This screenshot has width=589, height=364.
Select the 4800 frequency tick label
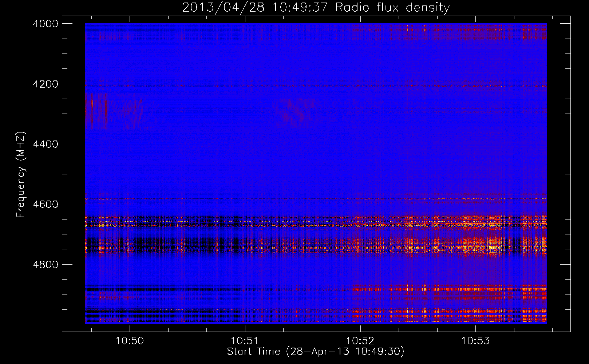pyautogui.click(x=46, y=265)
